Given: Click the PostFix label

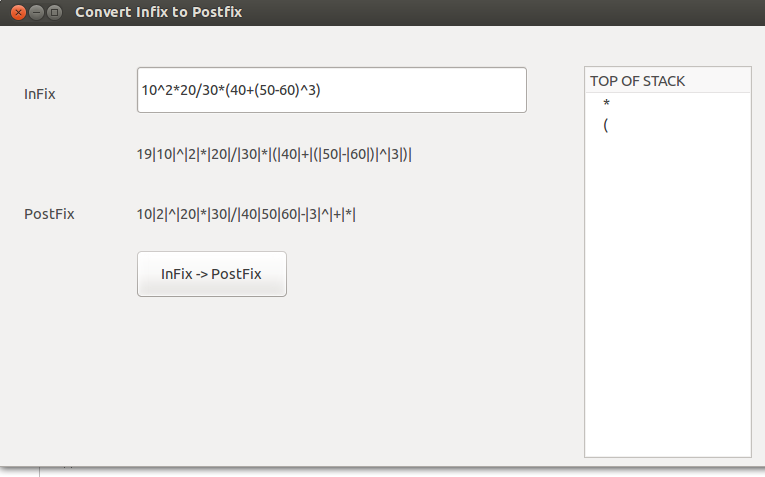Looking at the screenshot, I should (x=49, y=214).
